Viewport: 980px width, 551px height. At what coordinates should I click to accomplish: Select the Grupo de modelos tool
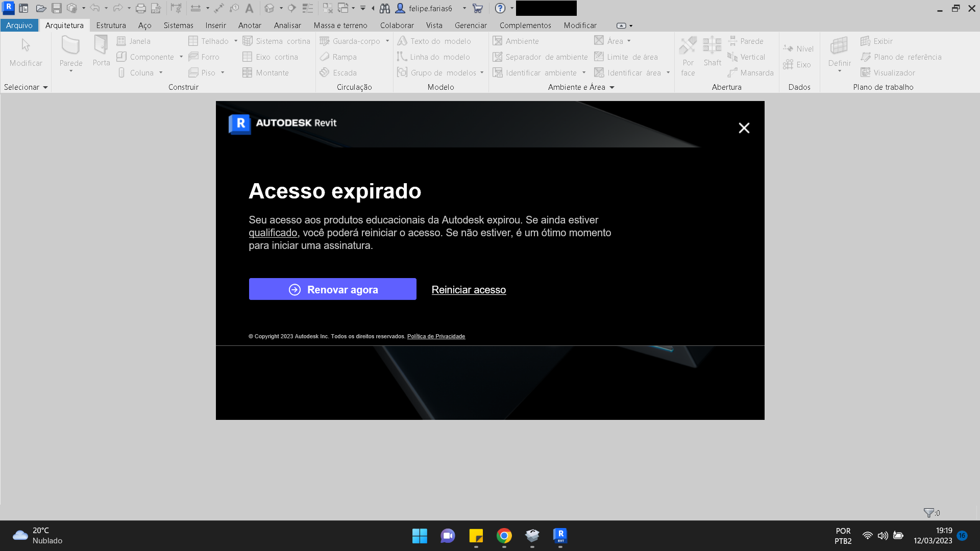coord(437,73)
